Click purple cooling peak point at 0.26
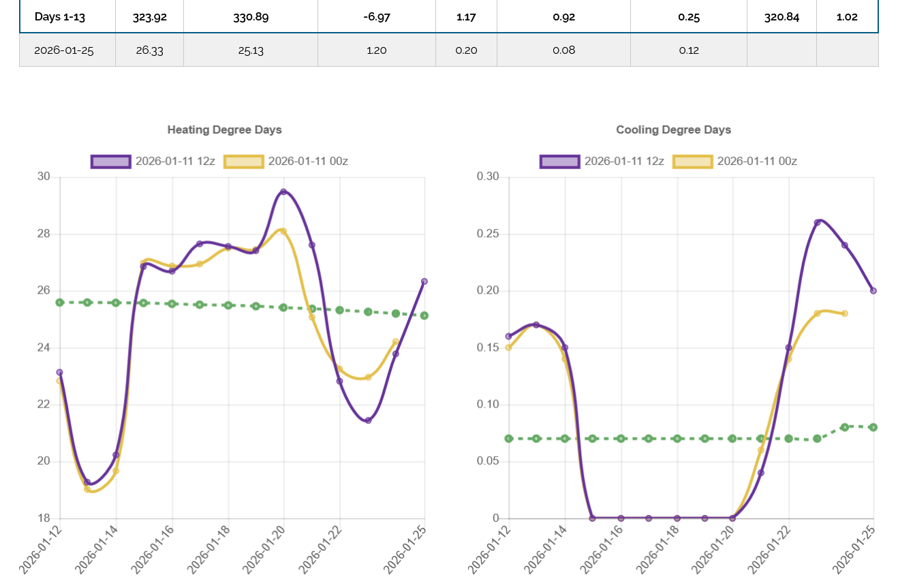Image resolution: width=898 pixels, height=588 pixels. pyautogui.click(x=817, y=223)
